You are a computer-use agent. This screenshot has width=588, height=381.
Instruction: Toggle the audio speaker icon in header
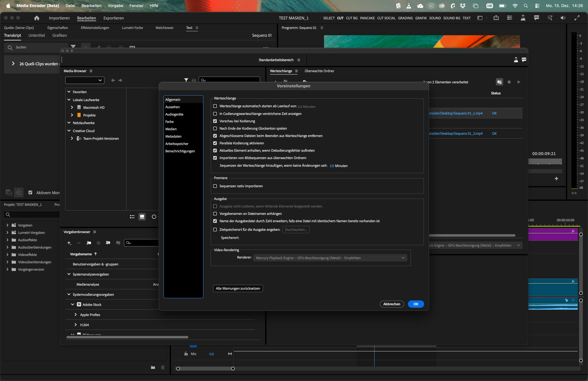563,18
